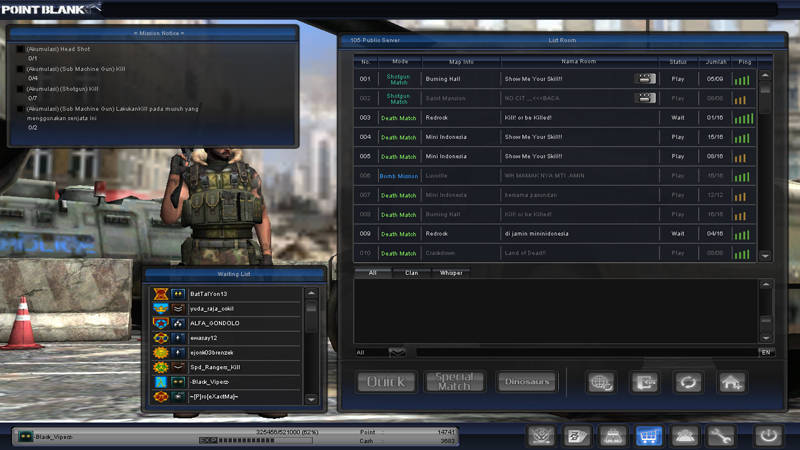Select room 003 Redrock 'Kill! or be Killed!'
The width and height of the screenshot is (800, 450).
point(555,118)
